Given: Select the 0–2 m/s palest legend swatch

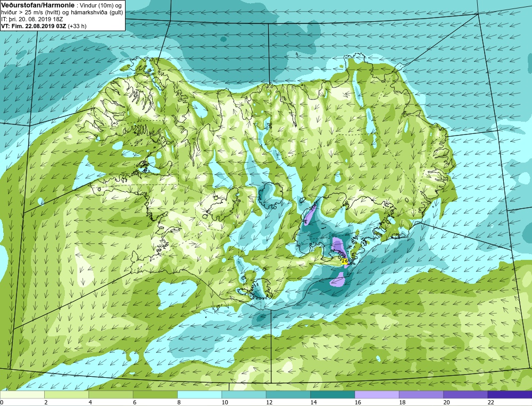Looking at the screenshot, I should 22,394.
